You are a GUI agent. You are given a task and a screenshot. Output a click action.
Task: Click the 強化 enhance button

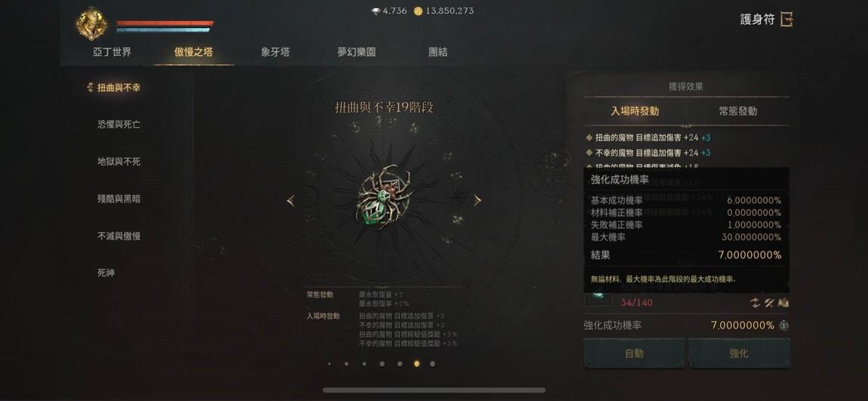point(738,353)
